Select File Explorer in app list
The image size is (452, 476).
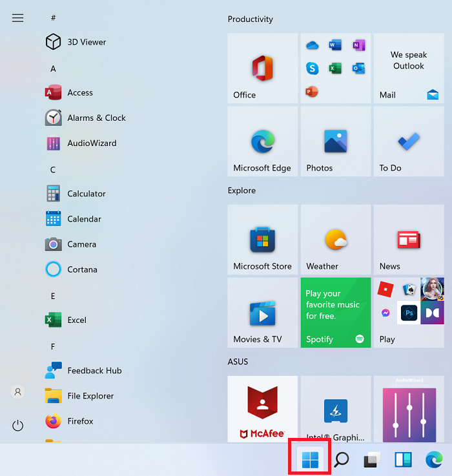pyautogui.click(x=79, y=396)
